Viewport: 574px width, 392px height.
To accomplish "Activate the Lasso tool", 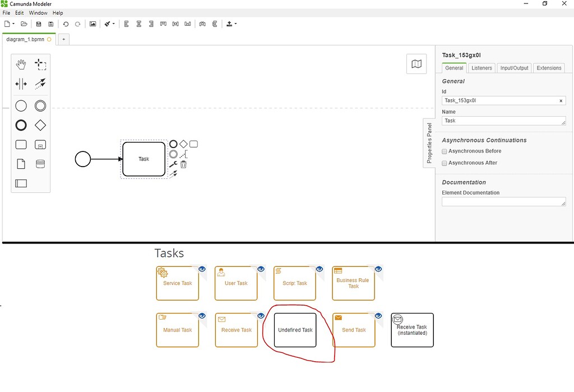I will (x=40, y=64).
